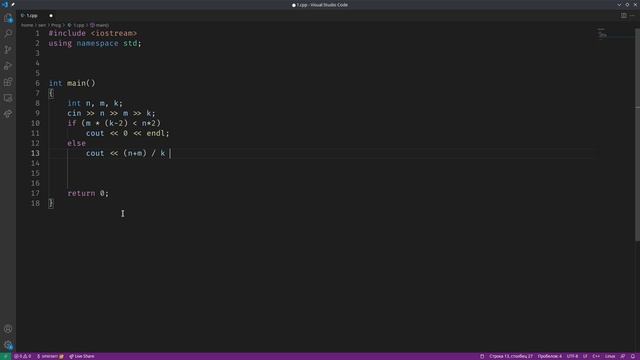Click the notifications bell in status bar
This screenshot has width=640, height=360.
(633, 356)
